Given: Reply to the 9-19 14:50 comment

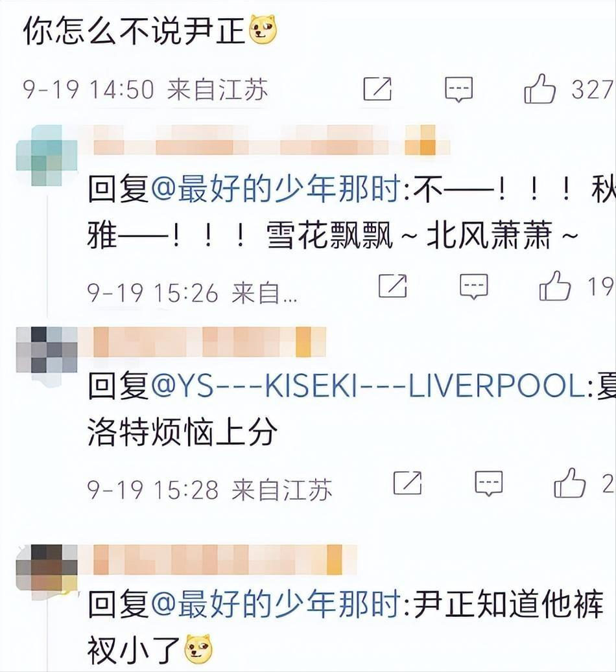Looking at the screenshot, I should pos(458,89).
